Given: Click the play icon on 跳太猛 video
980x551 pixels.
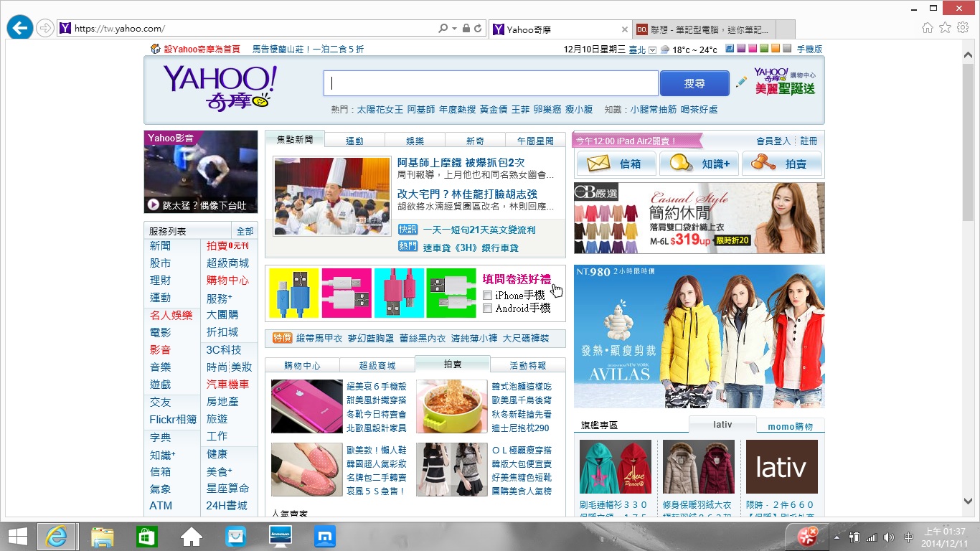Looking at the screenshot, I should pyautogui.click(x=153, y=205).
